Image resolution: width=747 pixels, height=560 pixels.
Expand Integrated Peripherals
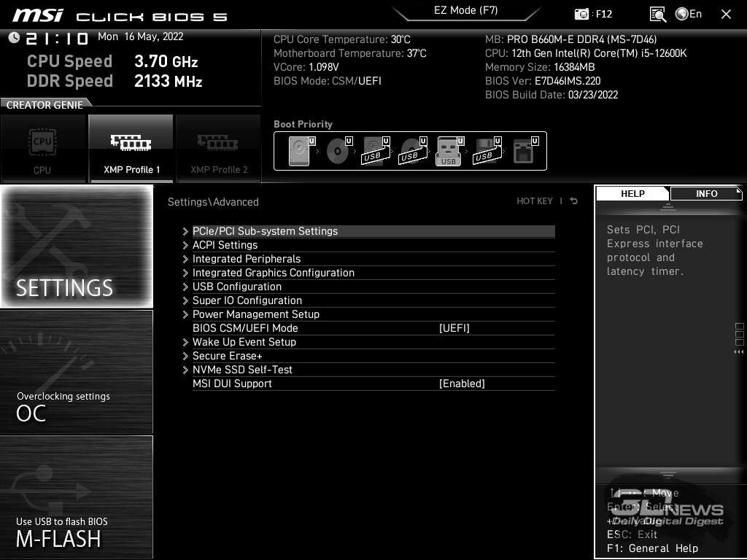click(x=368, y=259)
